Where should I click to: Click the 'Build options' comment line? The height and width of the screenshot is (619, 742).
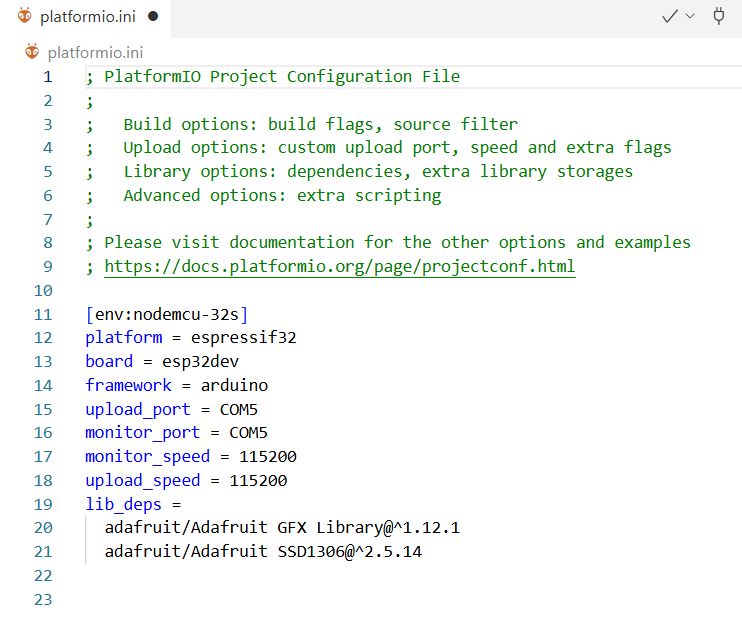coord(320,124)
